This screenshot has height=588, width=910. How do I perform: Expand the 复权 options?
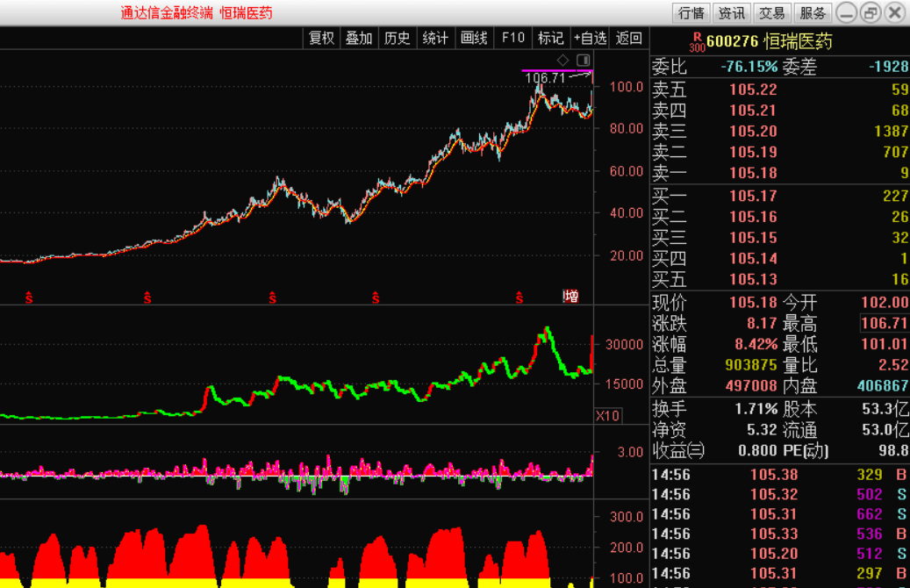click(x=321, y=38)
